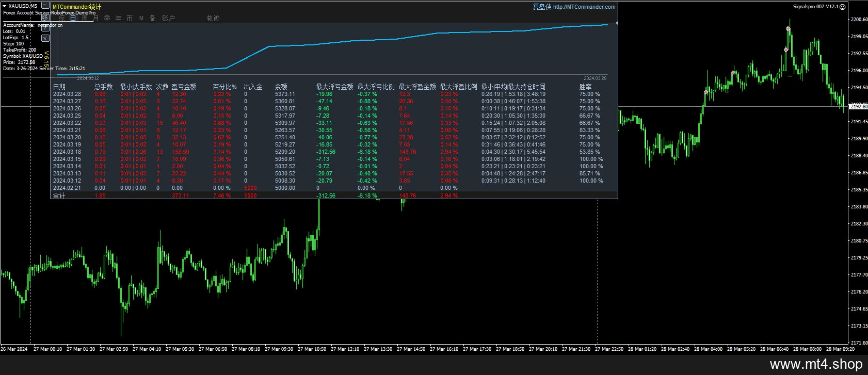Click the equity curve end date 2024.03.28
This screenshot has width=868, height=375.
pos(595,78)
